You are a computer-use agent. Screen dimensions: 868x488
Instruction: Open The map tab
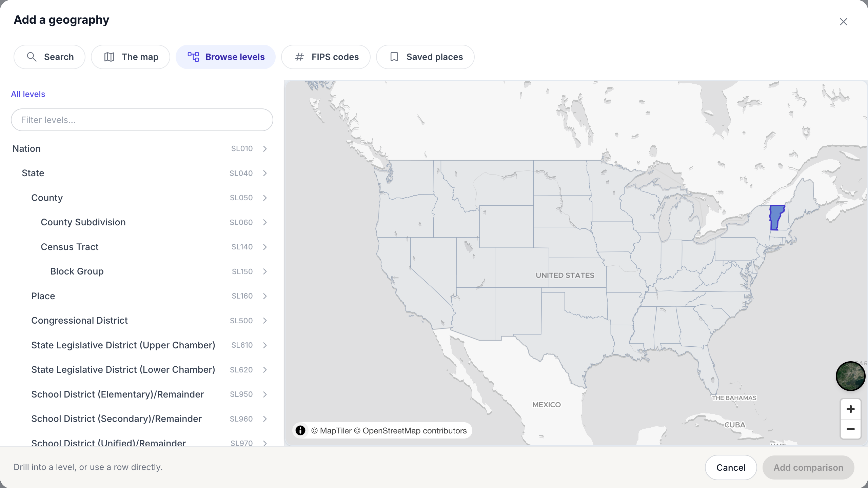click(131, 57)
